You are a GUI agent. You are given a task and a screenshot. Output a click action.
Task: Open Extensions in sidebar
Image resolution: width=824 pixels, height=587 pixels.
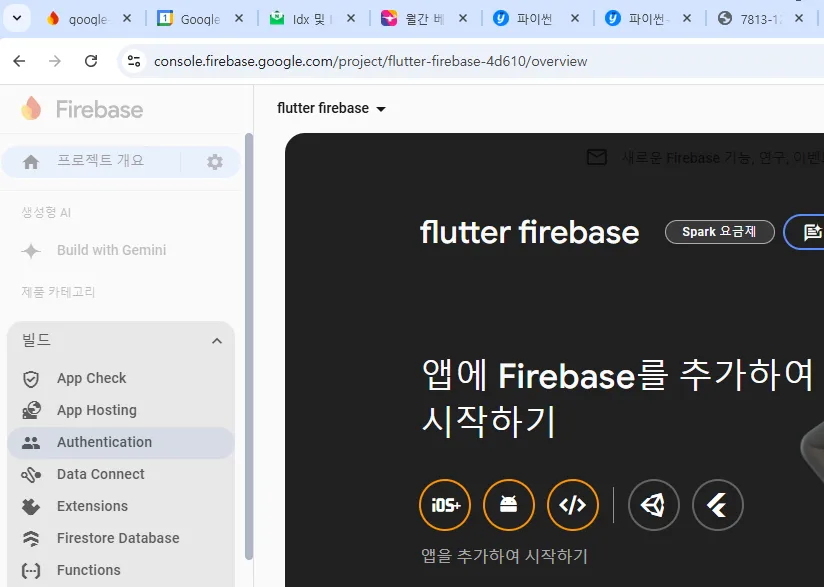click(121, 507)
